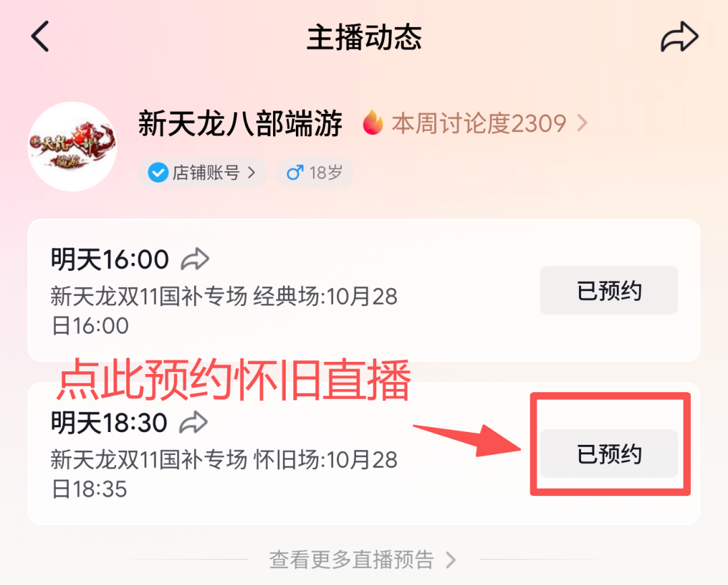Share the page via top-right arrow
Image resolution: width=728 pixels, height=585 pixels.
(679, 36)
